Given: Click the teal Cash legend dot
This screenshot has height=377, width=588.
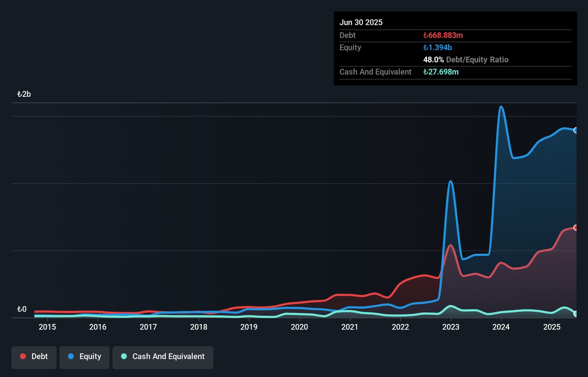Looking at the screenshot, I should 124,357.
